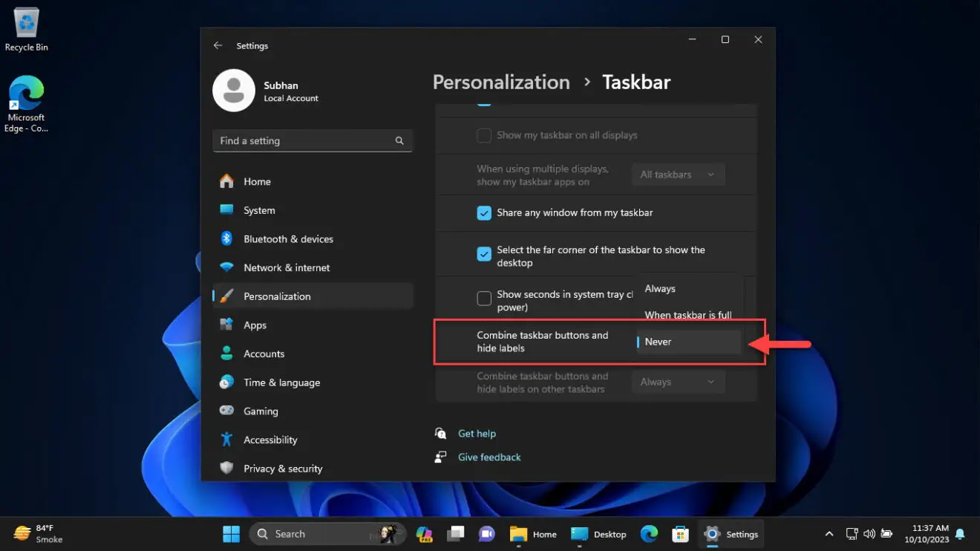
Task: Open Network & internet settings
Action: point(287,267)
